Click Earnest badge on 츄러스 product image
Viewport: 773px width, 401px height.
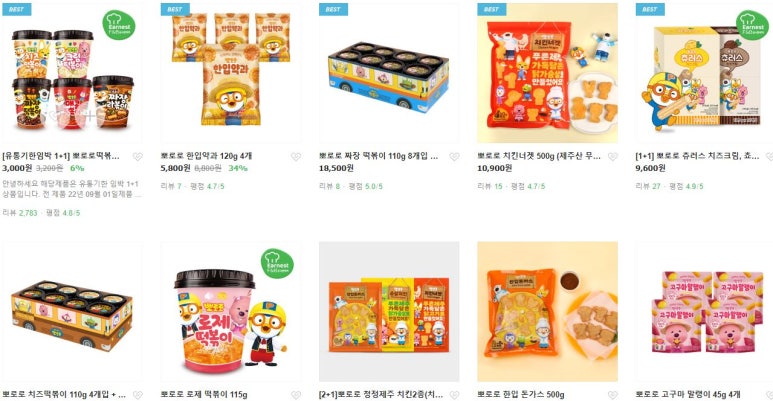[x=752, y=25]
